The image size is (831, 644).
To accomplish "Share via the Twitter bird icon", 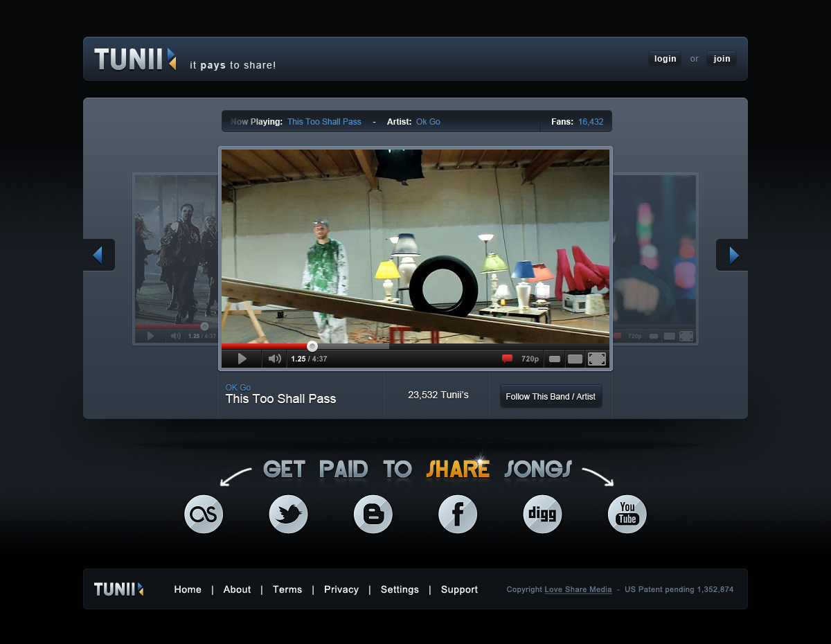I will [x=288, y=514].
